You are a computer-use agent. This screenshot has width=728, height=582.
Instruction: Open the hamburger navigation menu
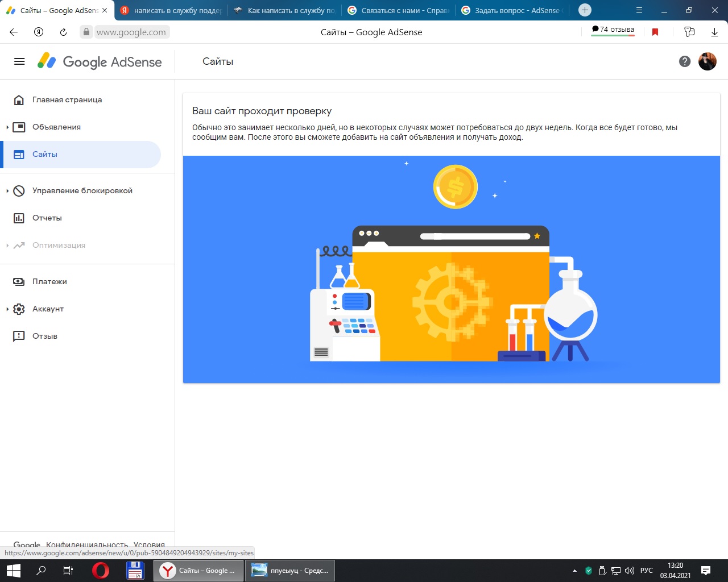click(x=19, y=61)
